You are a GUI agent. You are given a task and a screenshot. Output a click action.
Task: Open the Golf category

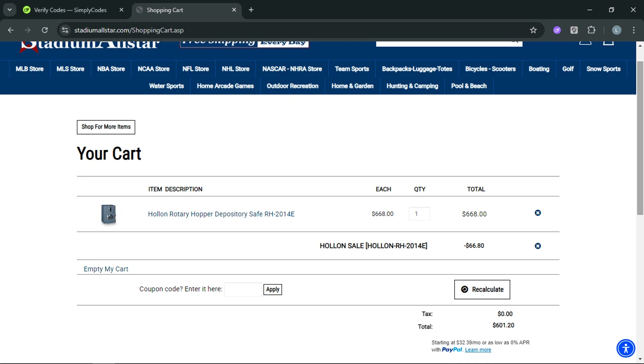[x=568, y=69]
